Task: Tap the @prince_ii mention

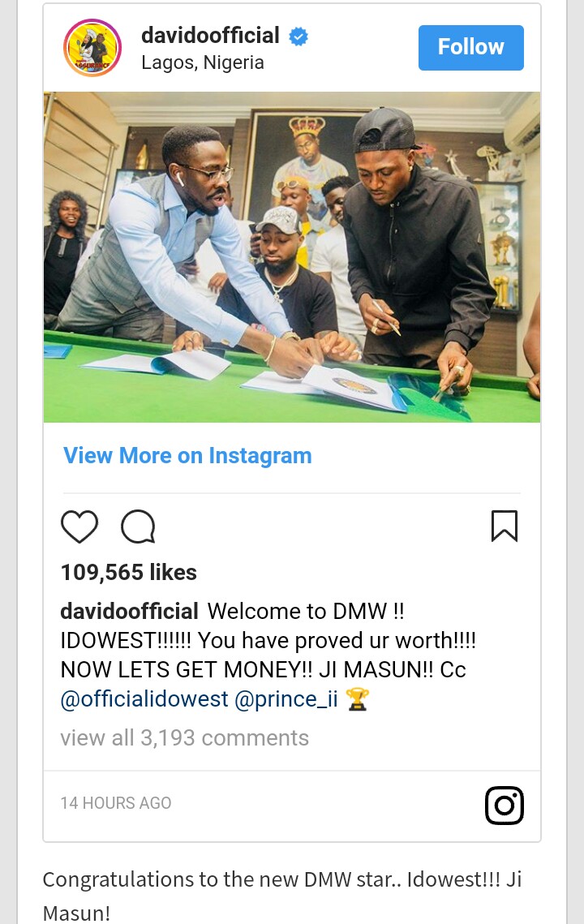Action: (x=286, y=699)
